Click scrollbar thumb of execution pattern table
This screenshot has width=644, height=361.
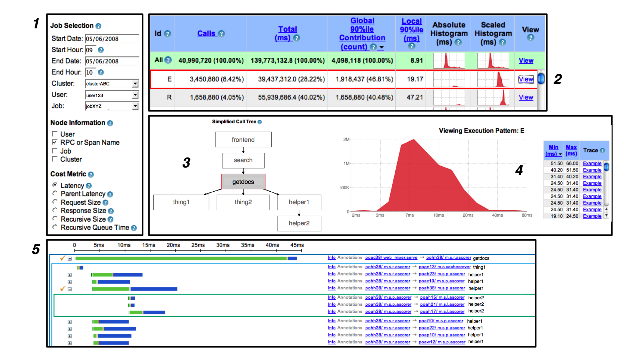point(541,79)
